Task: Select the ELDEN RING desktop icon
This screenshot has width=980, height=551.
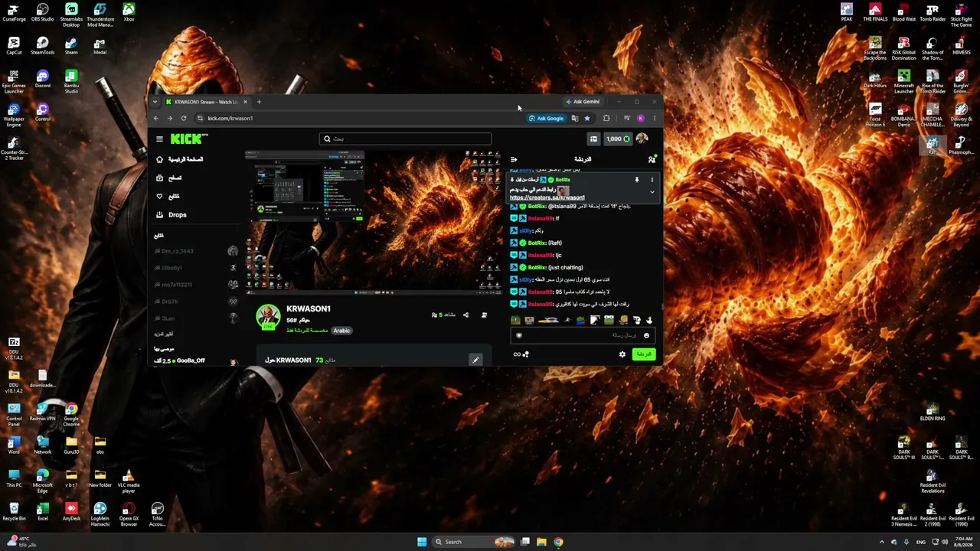Action: (x=933, y=412)
